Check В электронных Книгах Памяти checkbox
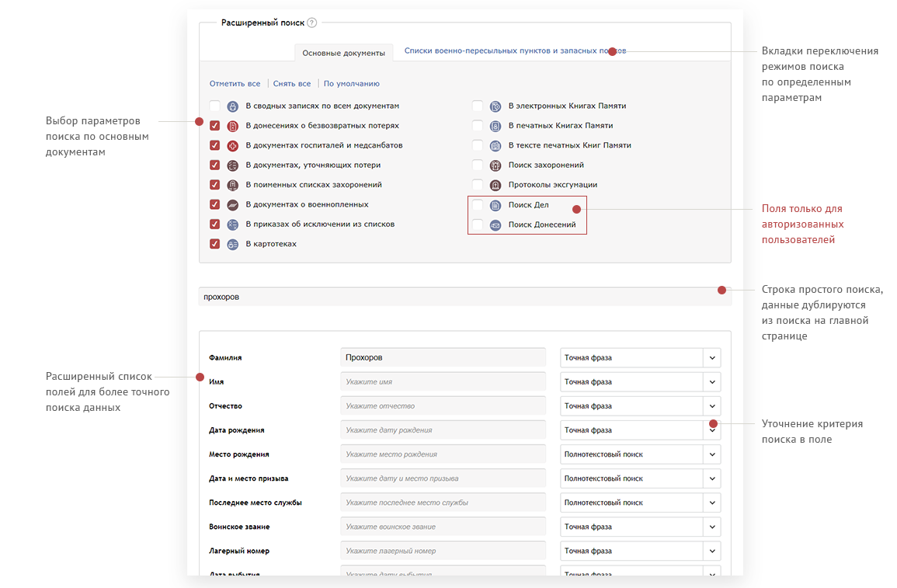This screenshot has width=897, height=588. [477, 106]
